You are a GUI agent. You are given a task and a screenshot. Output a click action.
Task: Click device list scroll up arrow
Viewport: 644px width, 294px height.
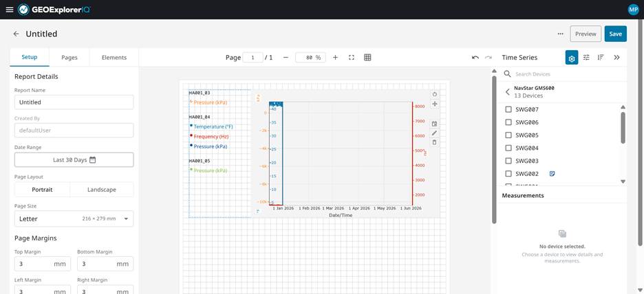623,107
